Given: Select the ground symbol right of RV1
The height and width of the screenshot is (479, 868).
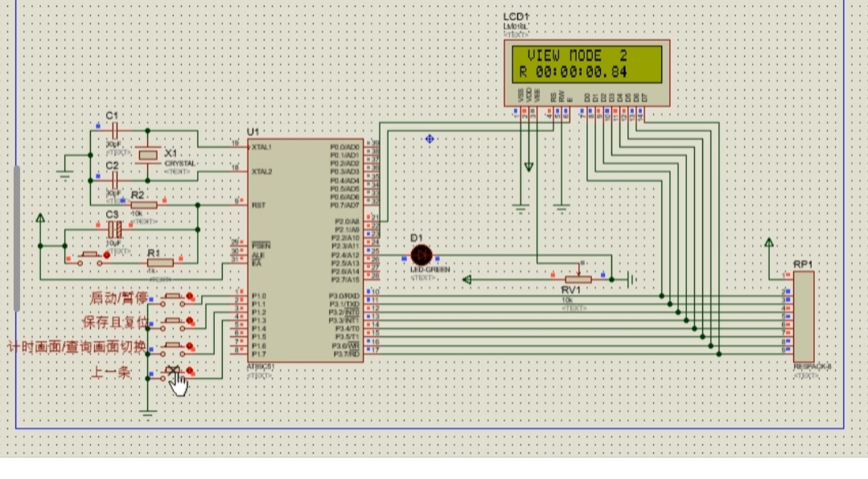Looking at the screenshot, I should click(631, 279).
